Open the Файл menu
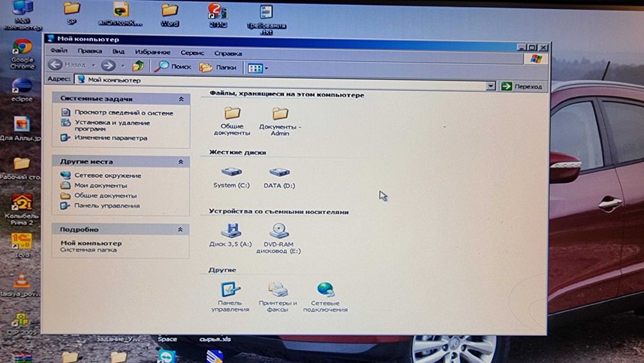Viewport: 644px width, 363px height. click(x=59, y=50)
